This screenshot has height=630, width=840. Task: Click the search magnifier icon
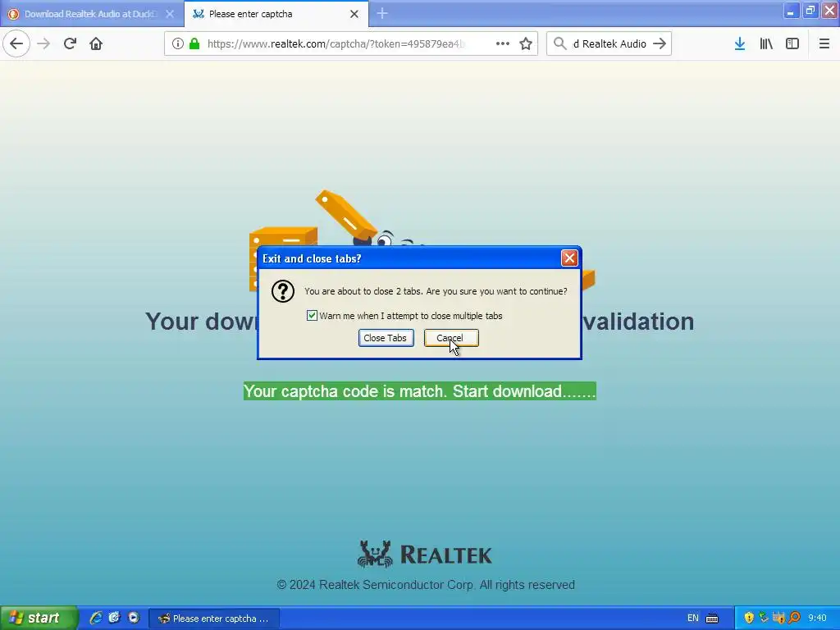559,43
